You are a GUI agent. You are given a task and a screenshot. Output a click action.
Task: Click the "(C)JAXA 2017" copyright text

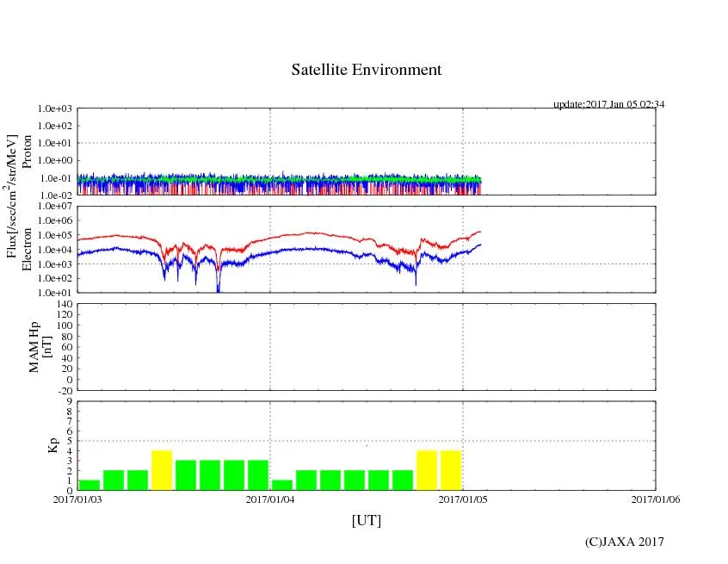(624, 542)
